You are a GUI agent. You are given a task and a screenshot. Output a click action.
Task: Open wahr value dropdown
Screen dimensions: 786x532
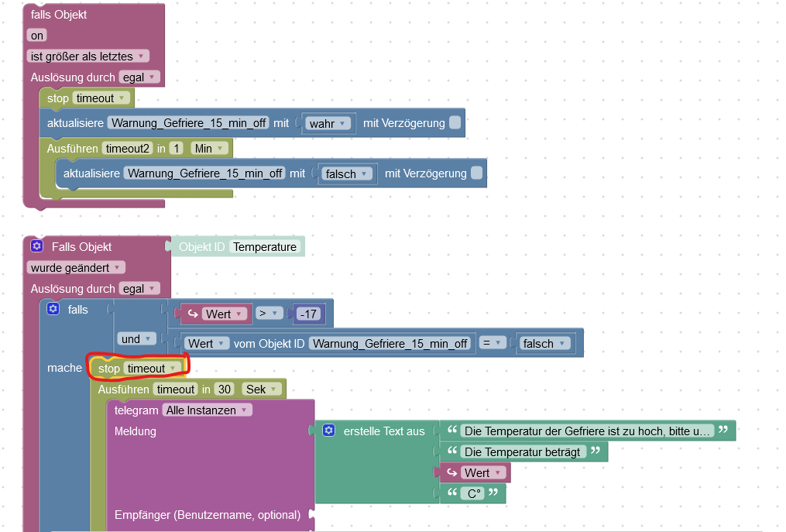tap(328, 123)
